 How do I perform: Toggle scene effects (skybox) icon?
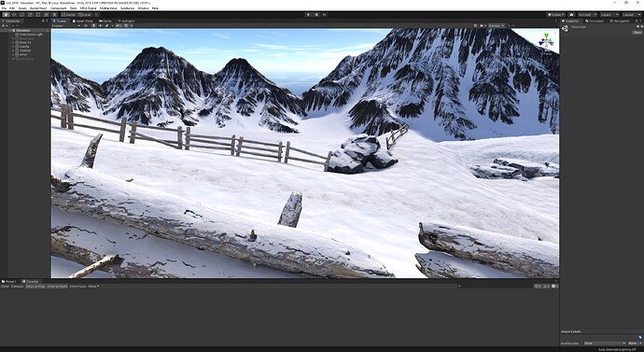[x=106, y=25]
